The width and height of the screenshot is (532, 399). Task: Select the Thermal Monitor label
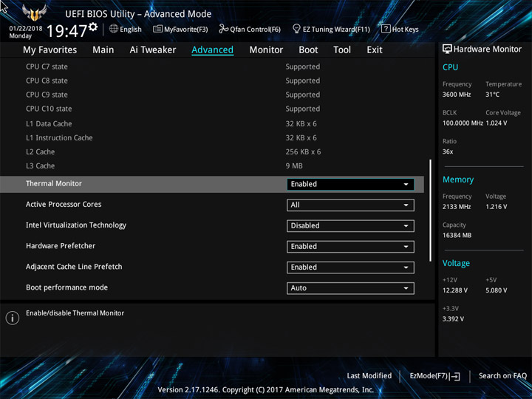pos(54,183)
